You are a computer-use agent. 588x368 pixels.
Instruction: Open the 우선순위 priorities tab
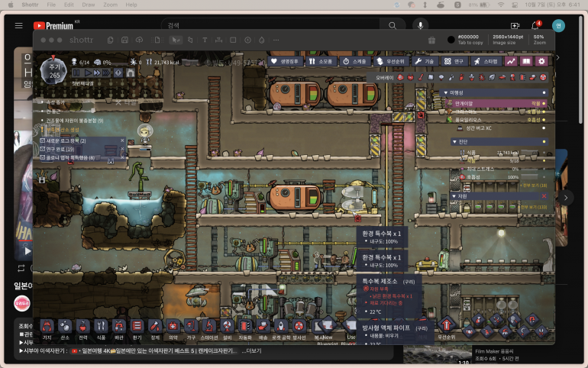coord(391,61)
